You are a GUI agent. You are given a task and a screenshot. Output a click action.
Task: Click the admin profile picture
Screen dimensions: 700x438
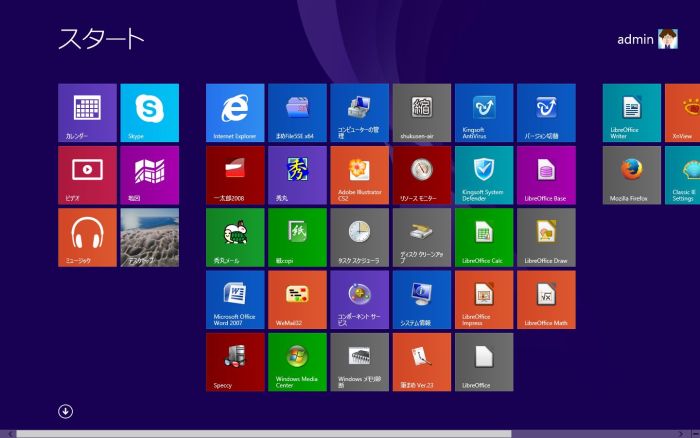click(x=668, y=40)
